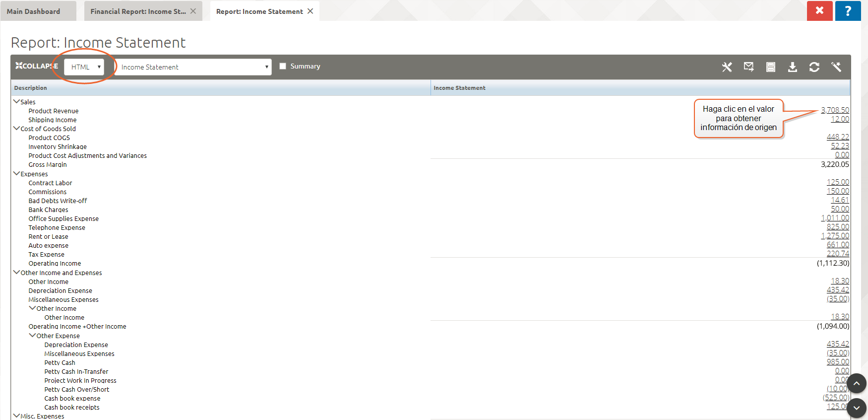Open the Income Statement report dropdown
The width and height of the screenshot is (868, 420).
[193, 67]
